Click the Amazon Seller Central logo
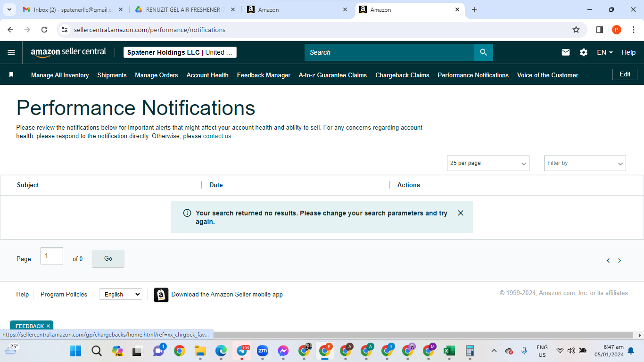 click(68, 52)
